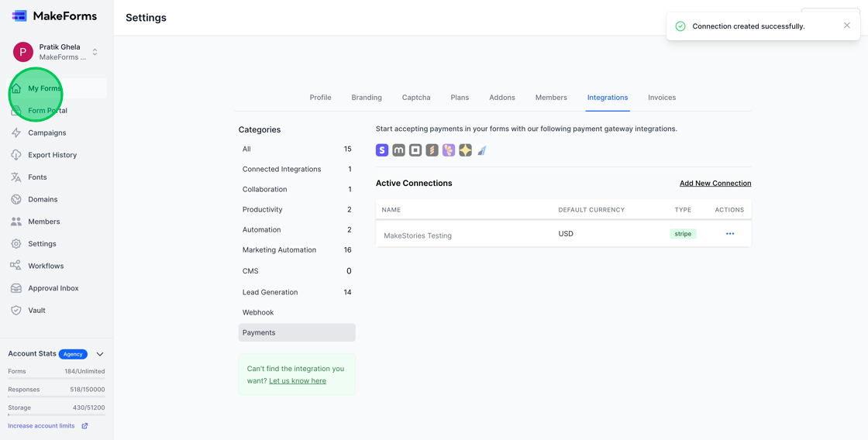The height and width of the screenshot is (440, 868).
Task: Open actions menu for MakeStories Testing
Action: (x=729, y=234)
